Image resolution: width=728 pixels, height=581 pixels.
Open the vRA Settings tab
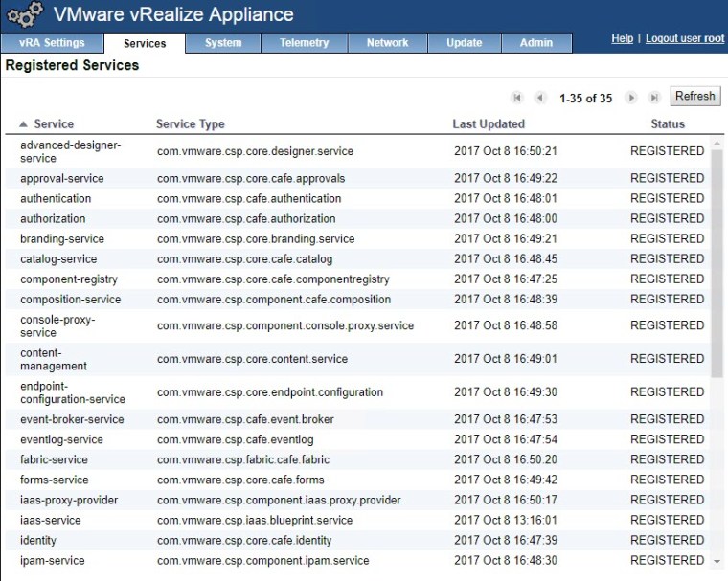pyautogui.click(x=52, y=43)
